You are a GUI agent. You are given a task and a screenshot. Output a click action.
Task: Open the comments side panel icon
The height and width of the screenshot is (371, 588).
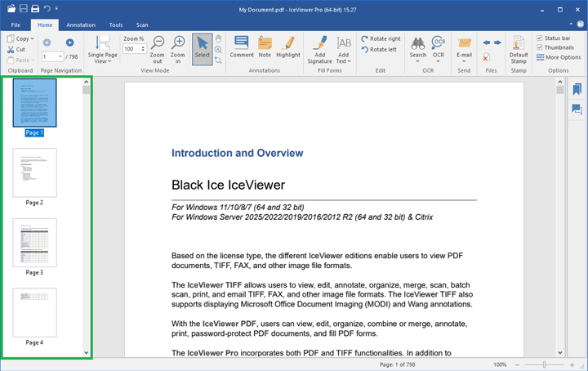pos(577,110)
